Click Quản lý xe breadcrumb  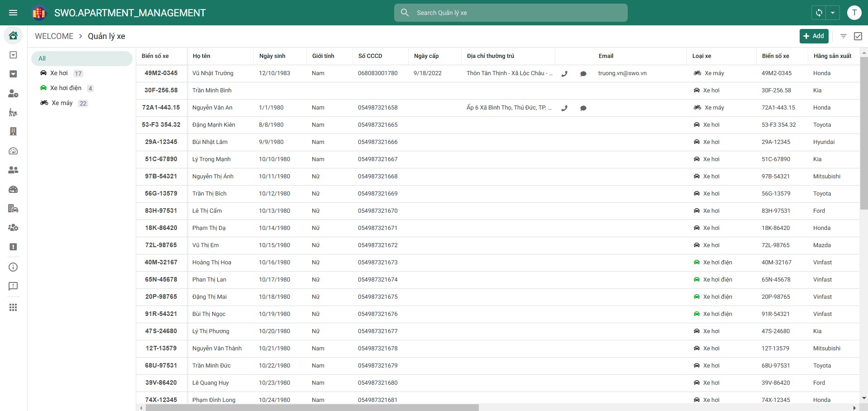[106, 36]
